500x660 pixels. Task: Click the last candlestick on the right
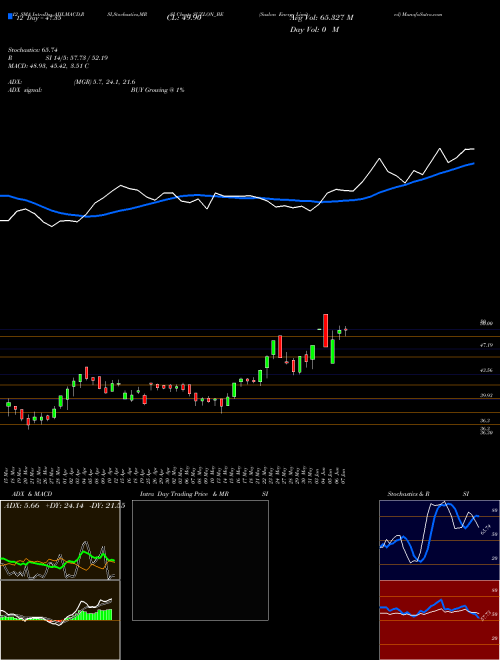346,331
